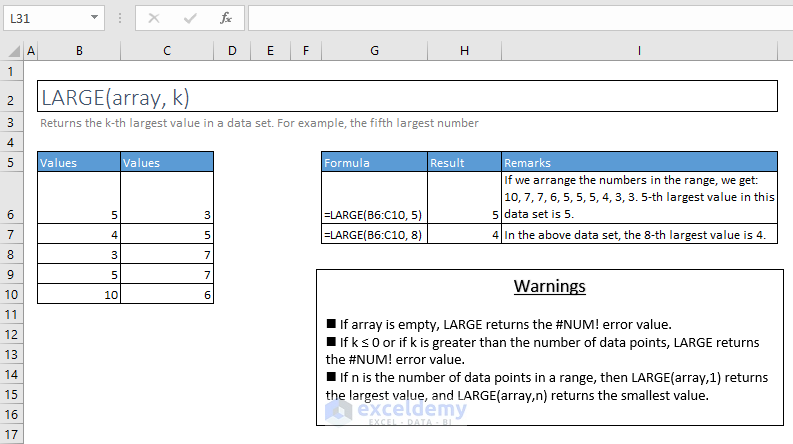Select row 12 header

(11, 334)
